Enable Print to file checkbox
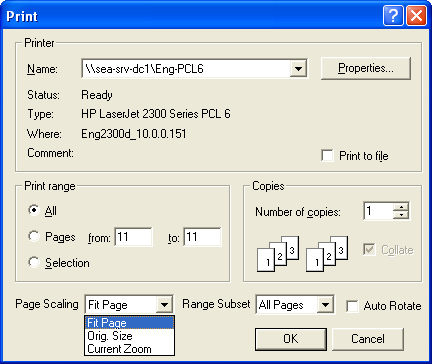 pyautogui.click(x=327, y=155)
